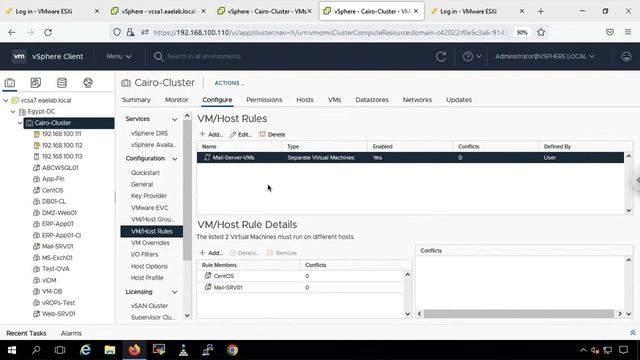Expand Recent Tasks panel with double chevron
Screen dimensions: 640x360
pos(633,333)
